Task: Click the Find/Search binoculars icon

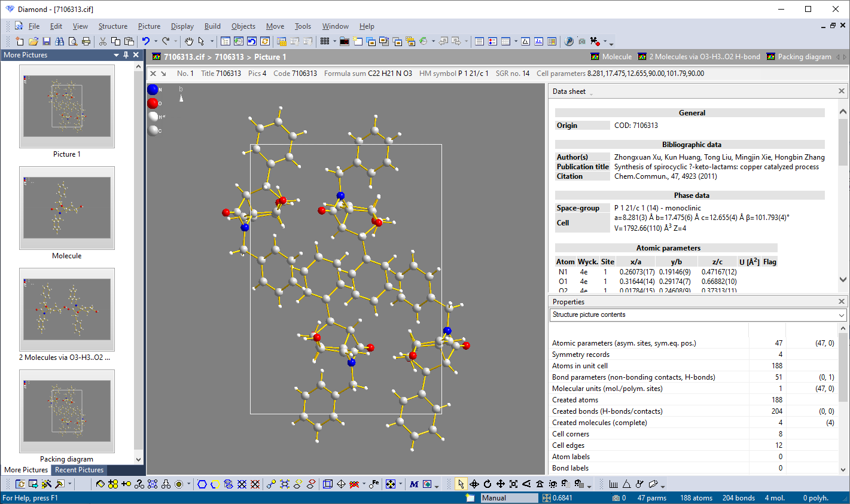Action: 60,41
